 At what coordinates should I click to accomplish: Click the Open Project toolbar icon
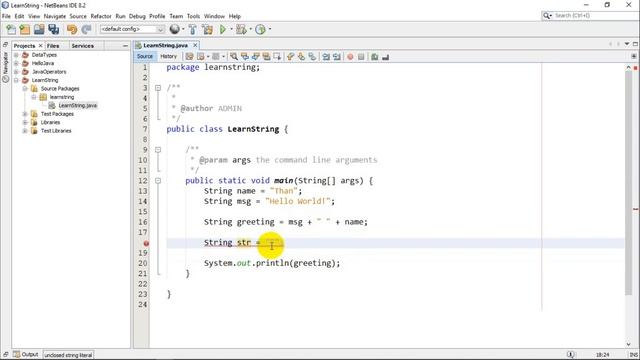tap(39, 29)
